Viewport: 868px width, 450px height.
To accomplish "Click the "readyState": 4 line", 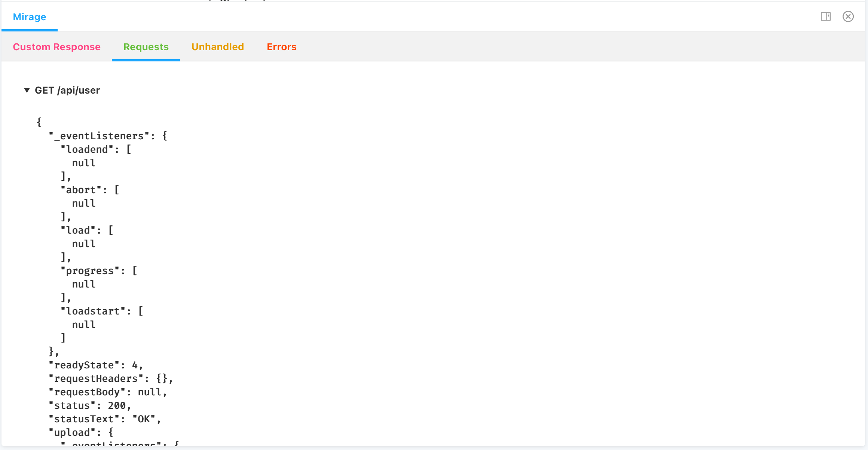I will tap(95, 365).
